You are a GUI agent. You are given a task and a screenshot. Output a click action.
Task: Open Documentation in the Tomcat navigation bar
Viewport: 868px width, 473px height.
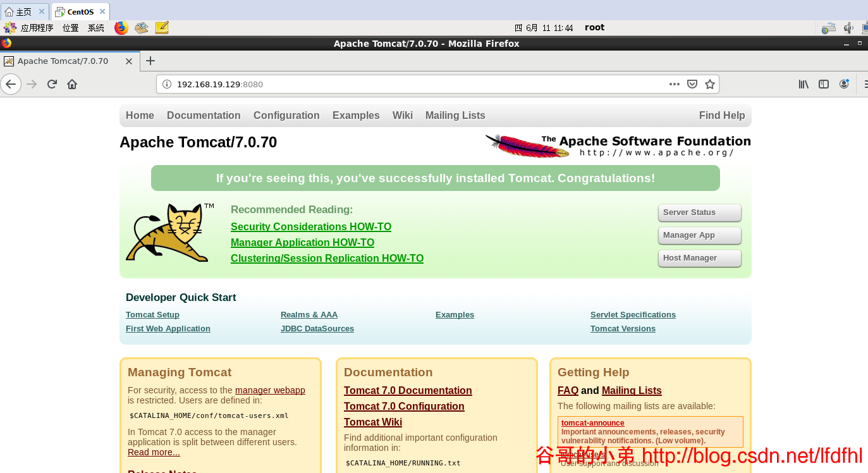204,115
